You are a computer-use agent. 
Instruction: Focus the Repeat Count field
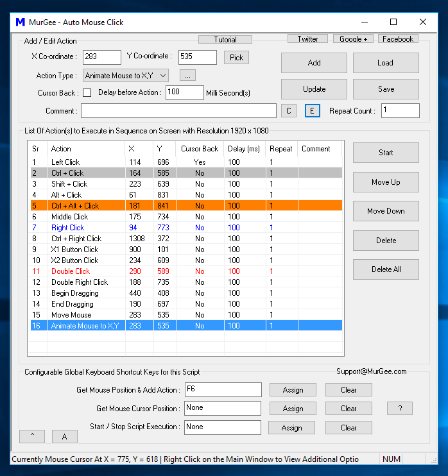(401, 110)
